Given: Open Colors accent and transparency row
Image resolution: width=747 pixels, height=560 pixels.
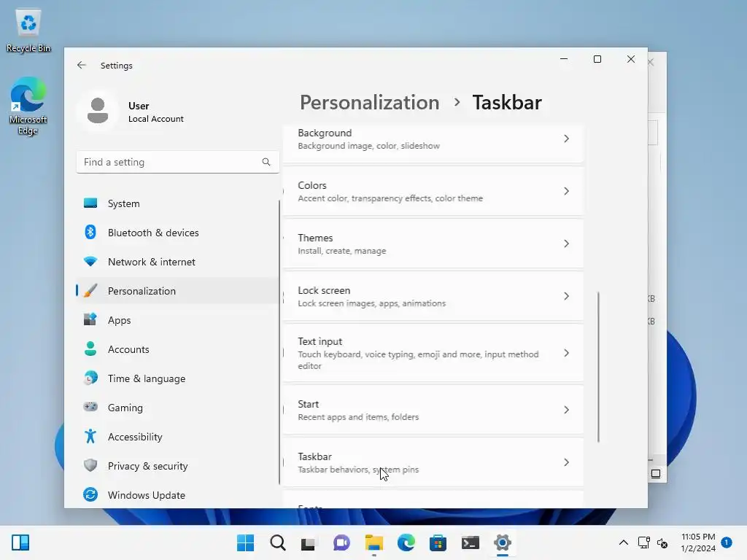Looking at the screenshot, I should pyautogui.click(x=433, y=191).
